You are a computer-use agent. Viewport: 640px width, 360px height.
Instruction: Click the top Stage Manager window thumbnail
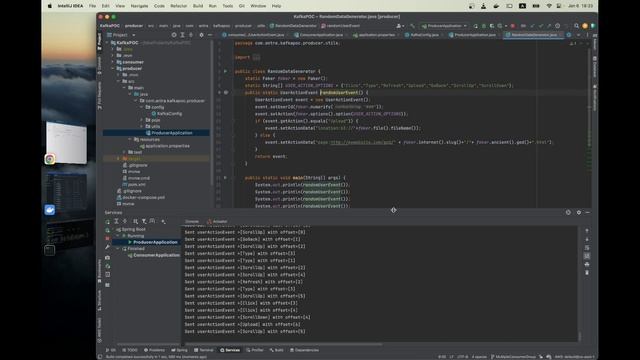[67, 142]
